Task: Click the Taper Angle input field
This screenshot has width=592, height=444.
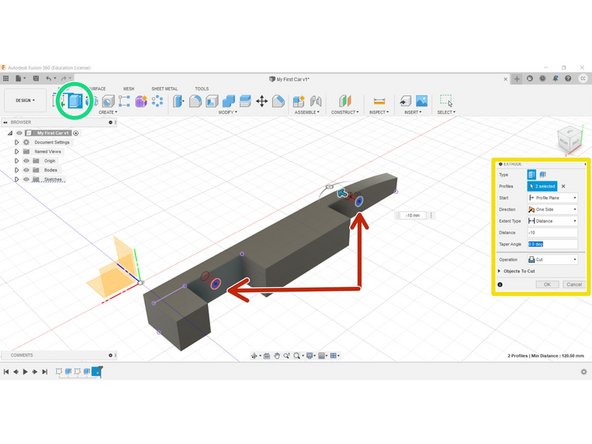Action: (x=552, y=244)
